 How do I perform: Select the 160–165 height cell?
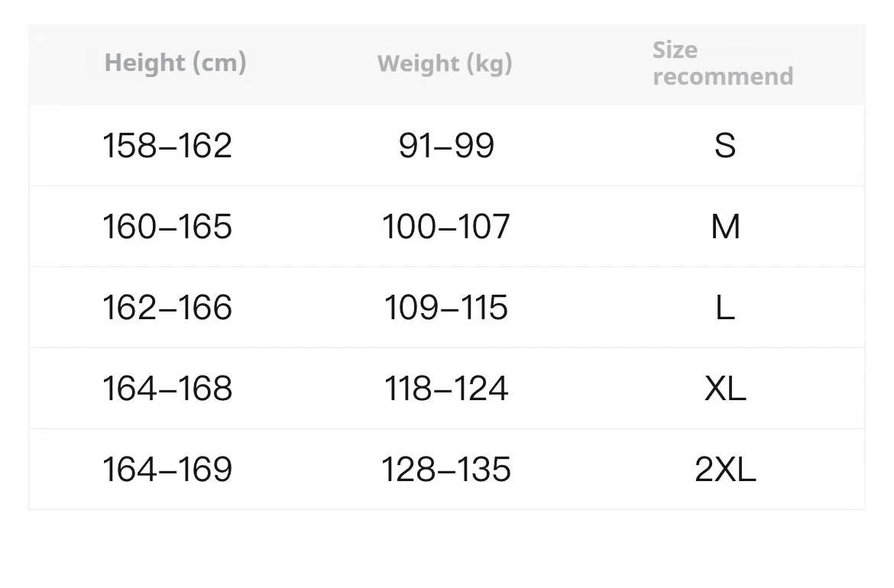point(167,226)
